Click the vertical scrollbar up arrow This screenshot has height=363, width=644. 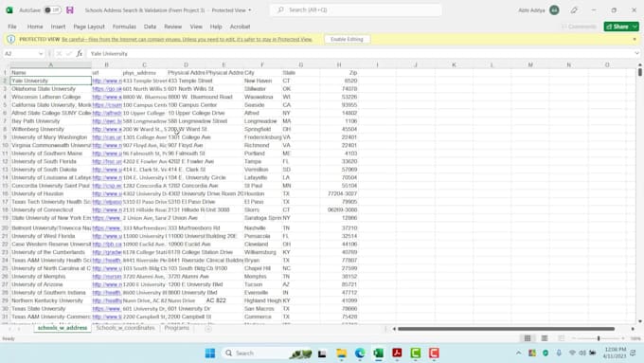[640, 65]
